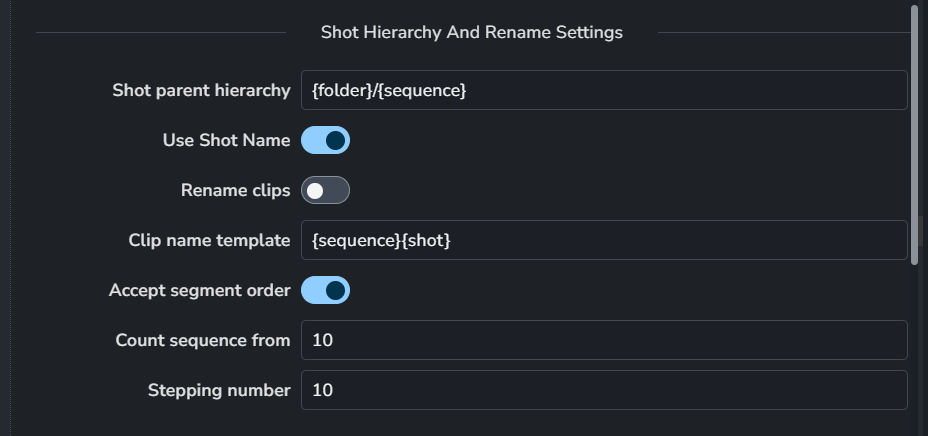
Task: Click the Accept segment order label
Action: click(199, 290)
